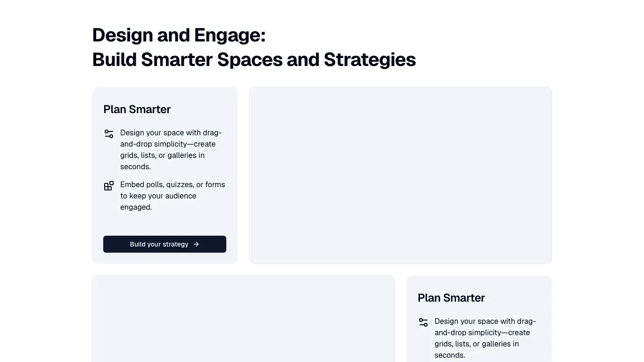Click the drag-and-drop description in the lower-right card
The image size is (644, 362).
pyautogui.click(x=485, y=338)
